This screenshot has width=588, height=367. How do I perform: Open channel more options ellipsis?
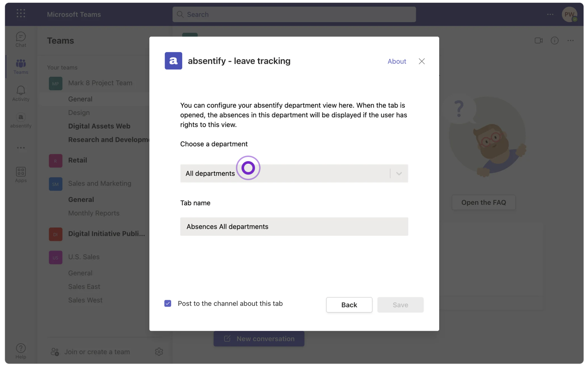[570, 40]
